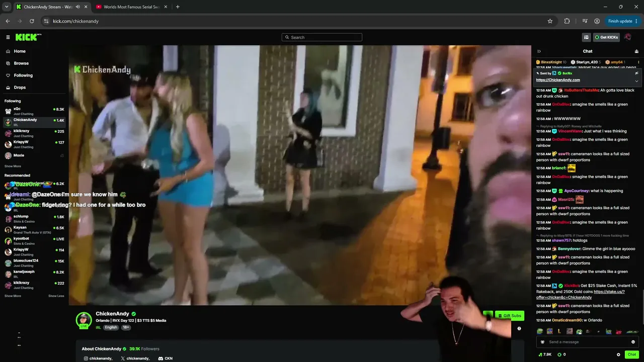View site information icon in address bar
The image size is (644, 362).
tap(46, 21)
